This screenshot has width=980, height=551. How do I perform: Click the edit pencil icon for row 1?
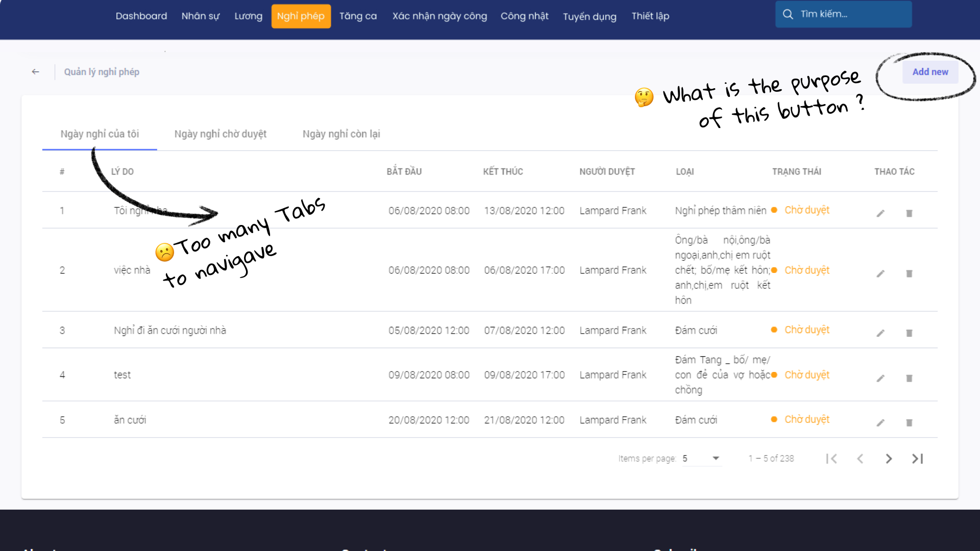880,213
